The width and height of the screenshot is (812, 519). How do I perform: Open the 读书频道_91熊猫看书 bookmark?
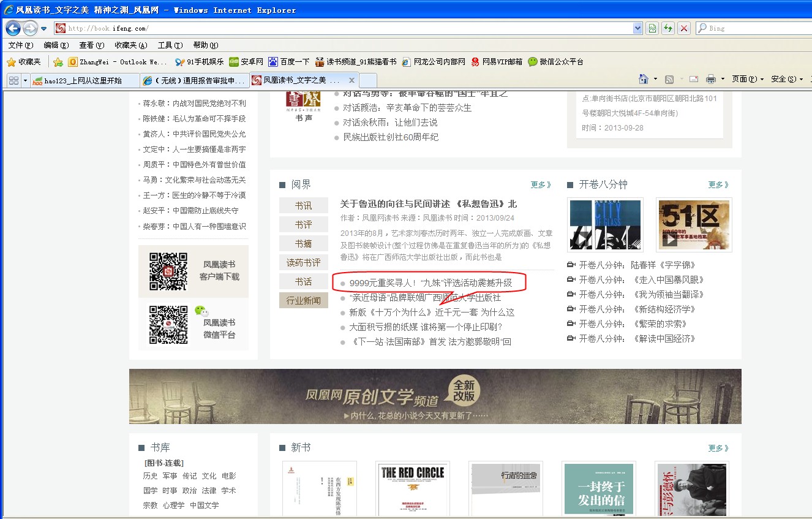356,62
